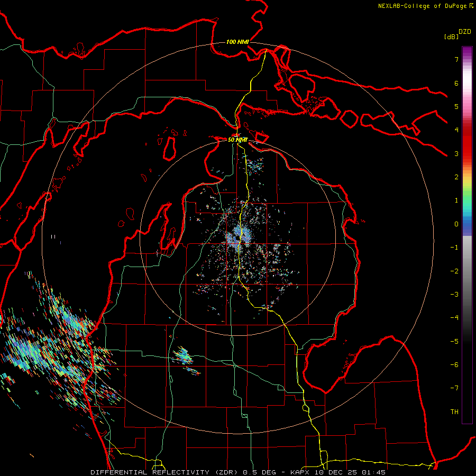The image size is (476, 476).
Task: Click the -2 value on the color scale
Action: 454,271
